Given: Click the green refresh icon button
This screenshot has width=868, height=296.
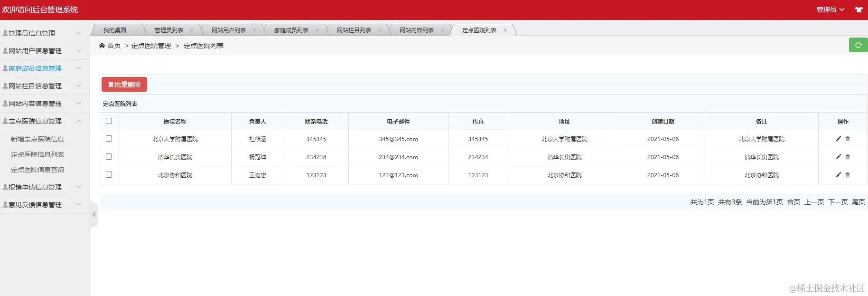Looking at the screenshot, I should point(858,45).
